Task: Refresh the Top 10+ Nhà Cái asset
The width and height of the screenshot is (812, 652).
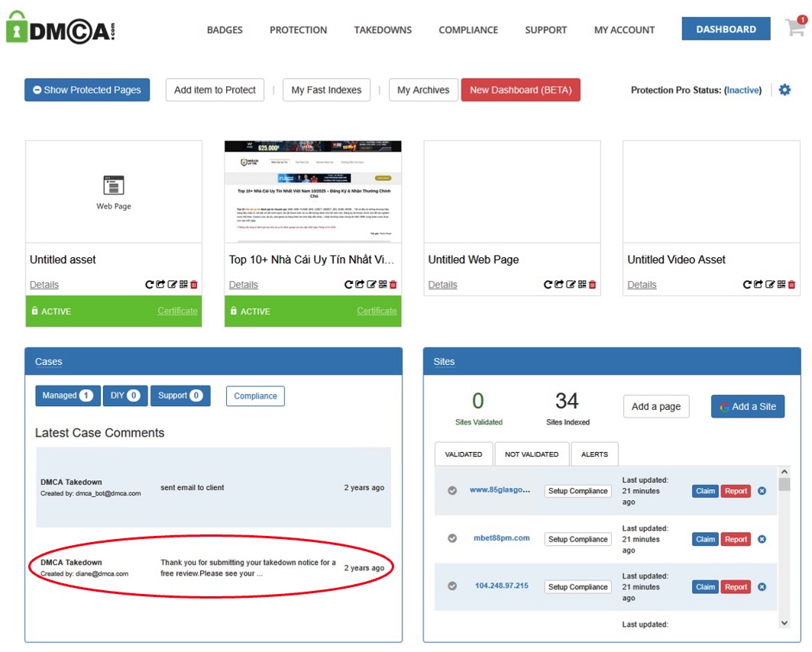Action: (x=348, y=284)
